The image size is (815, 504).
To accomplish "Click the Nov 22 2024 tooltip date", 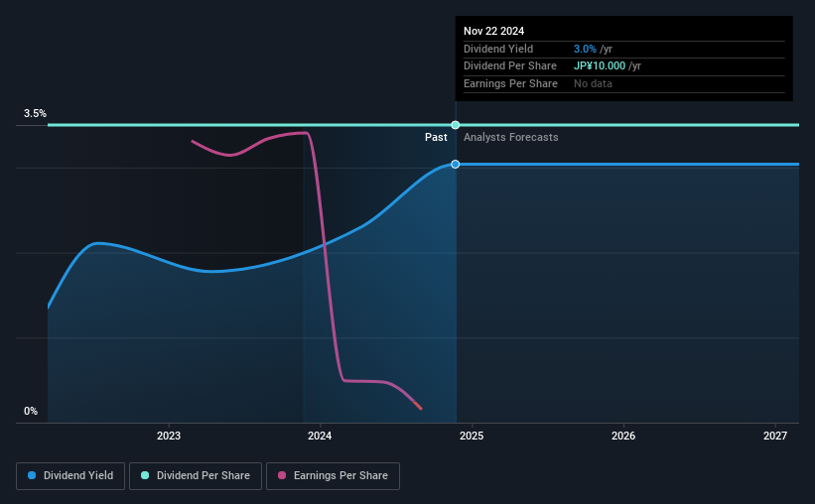I will [x=493, y=31].
